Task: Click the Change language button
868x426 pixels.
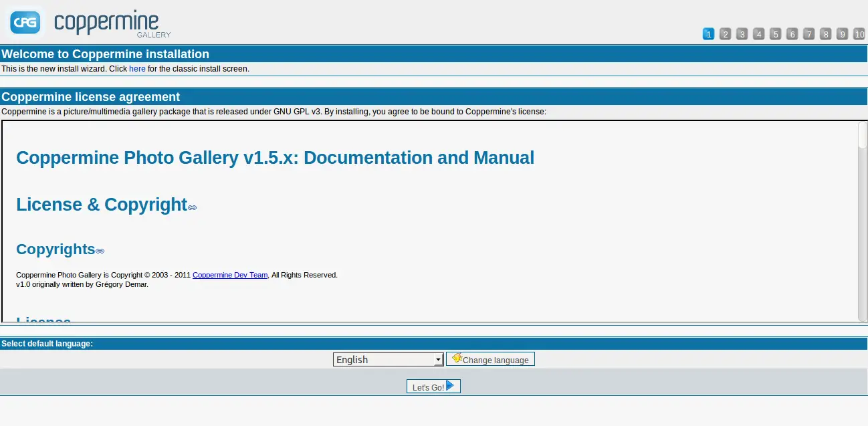Action: pyautogui.click(x=490, y=359)
